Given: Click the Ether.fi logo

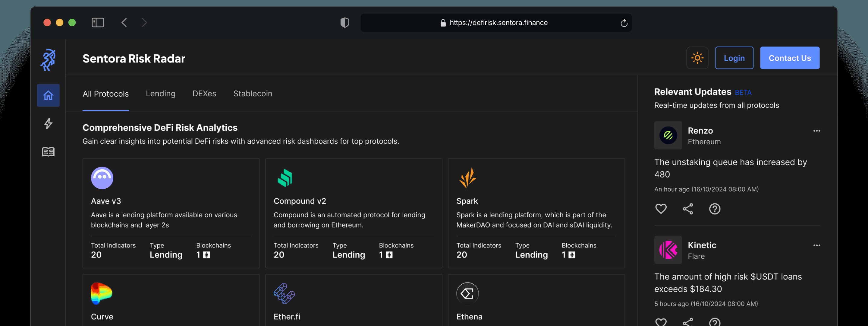Looking at the screenshot, I should [x=284, y=294].
